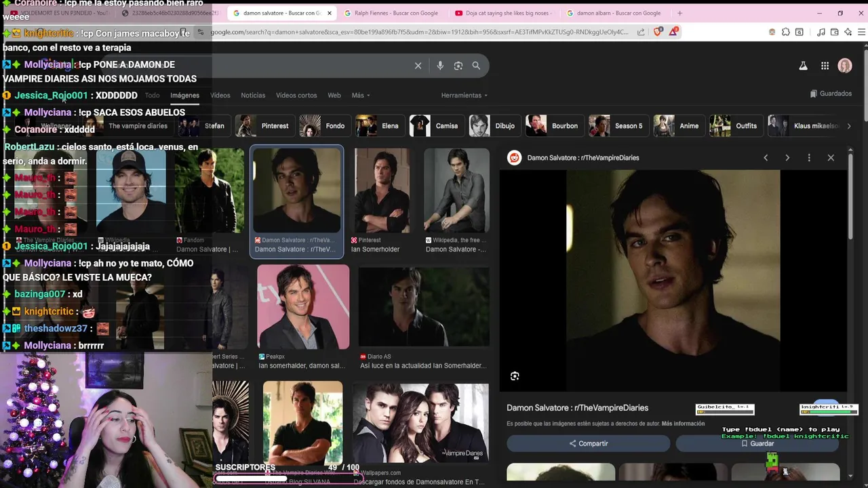
Task: Go to next image in preview panel
Action: pos(787,158)
